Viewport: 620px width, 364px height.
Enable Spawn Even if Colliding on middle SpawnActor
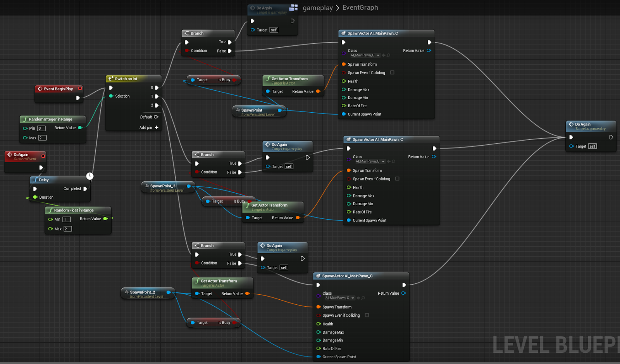(x=397, y=179)
